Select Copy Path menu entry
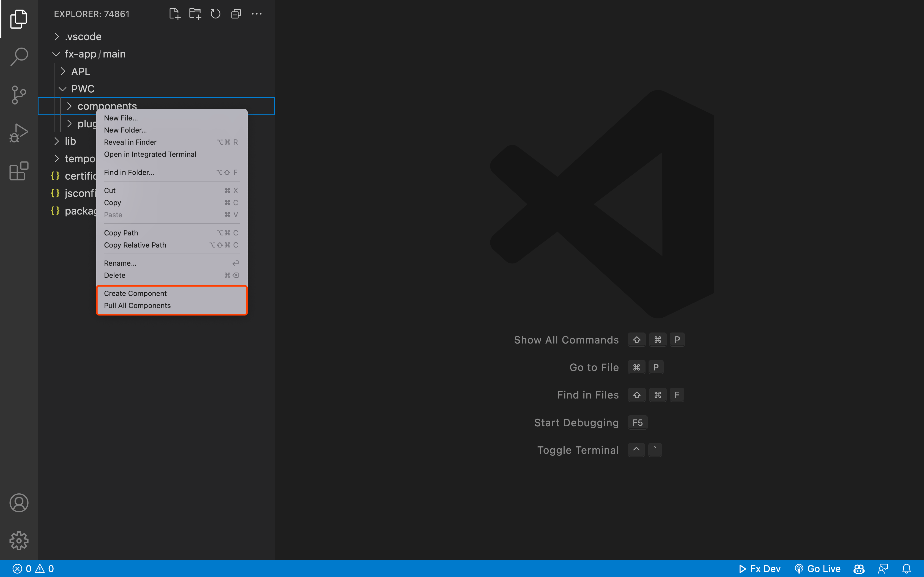 [172, 233]
